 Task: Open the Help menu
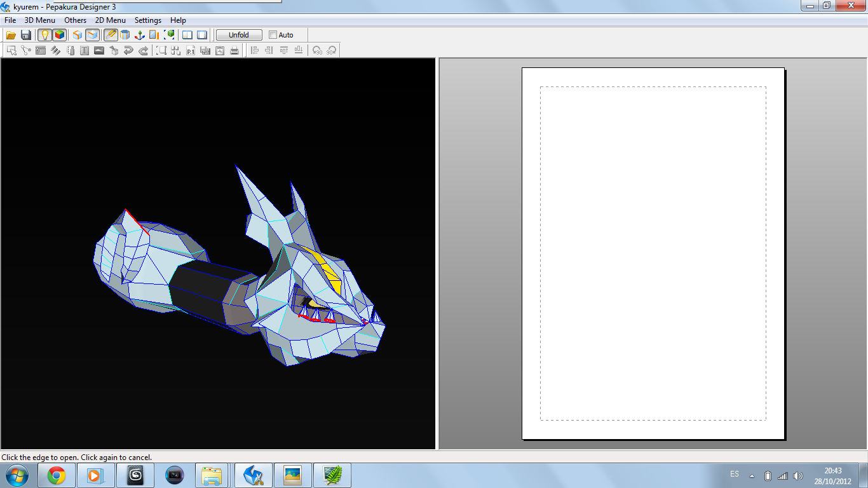[x=178, y=20]
